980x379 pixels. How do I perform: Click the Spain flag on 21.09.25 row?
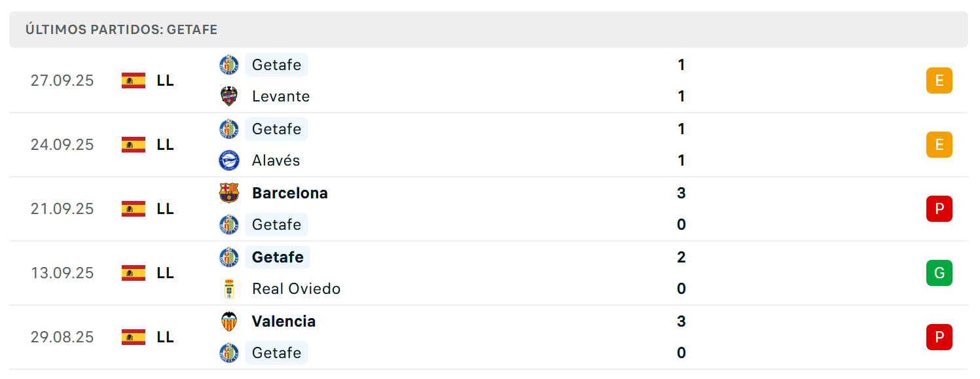[134, 209]
